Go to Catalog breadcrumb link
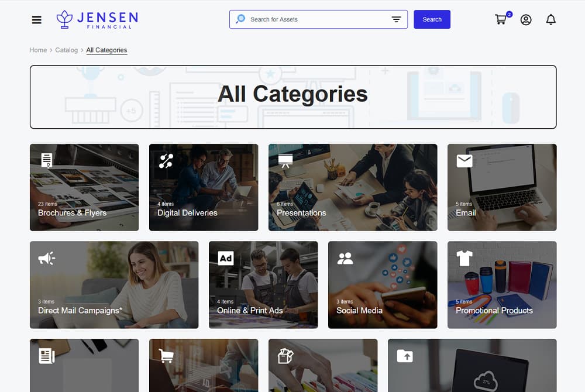 tap(67, 50)
